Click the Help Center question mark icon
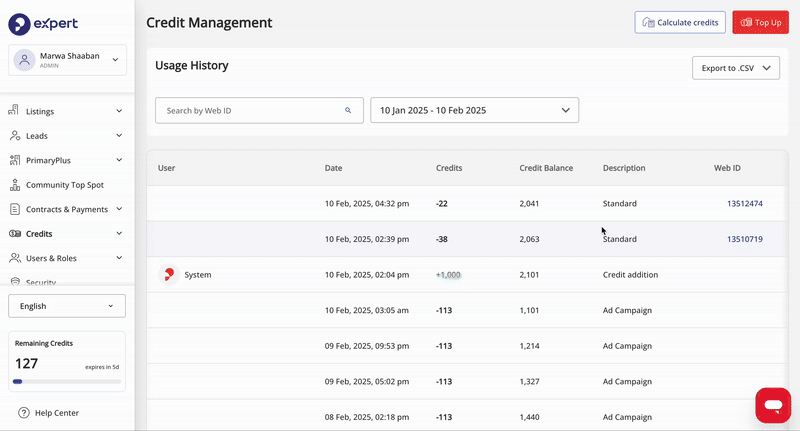The height and width of the screenshot is (431, 800). [23, 413]
